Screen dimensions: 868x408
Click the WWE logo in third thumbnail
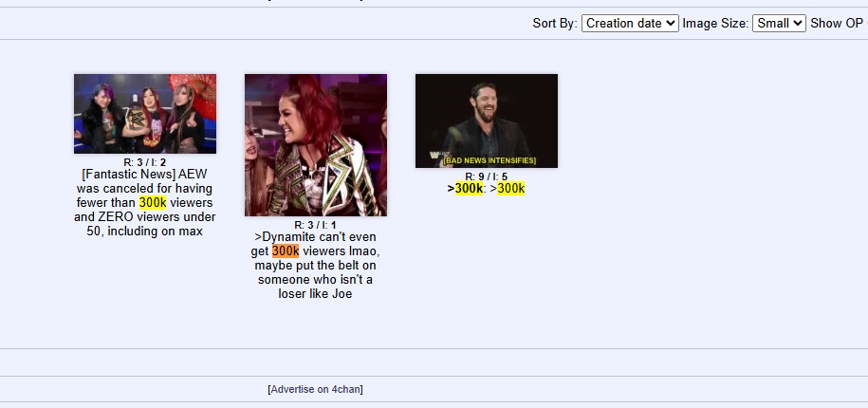point(434,157)
